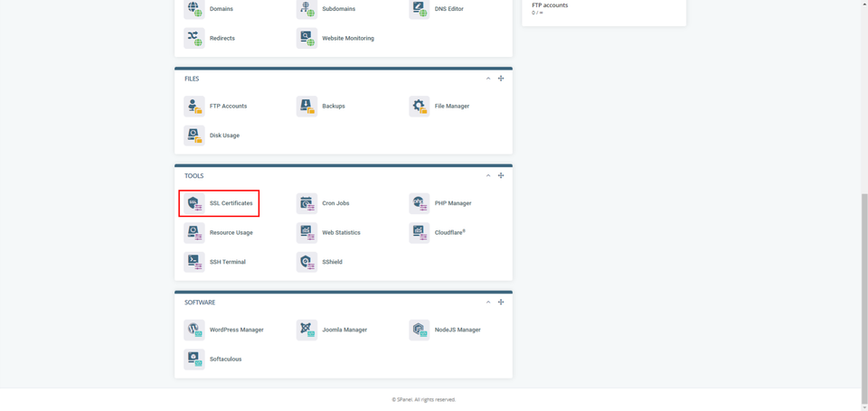Image resolution: width=868 pixels, height=411 pixels.
Task: Go to the DNS Editor link
Action: (448, 9)
